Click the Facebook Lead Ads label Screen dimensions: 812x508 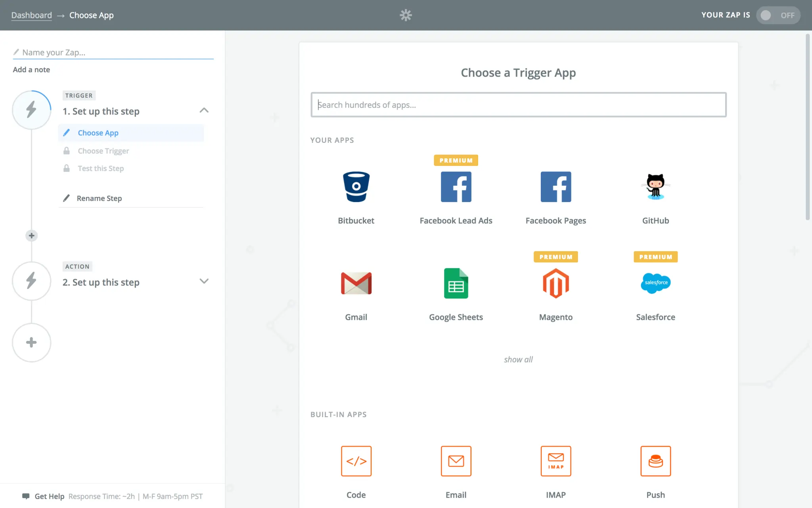456,221
